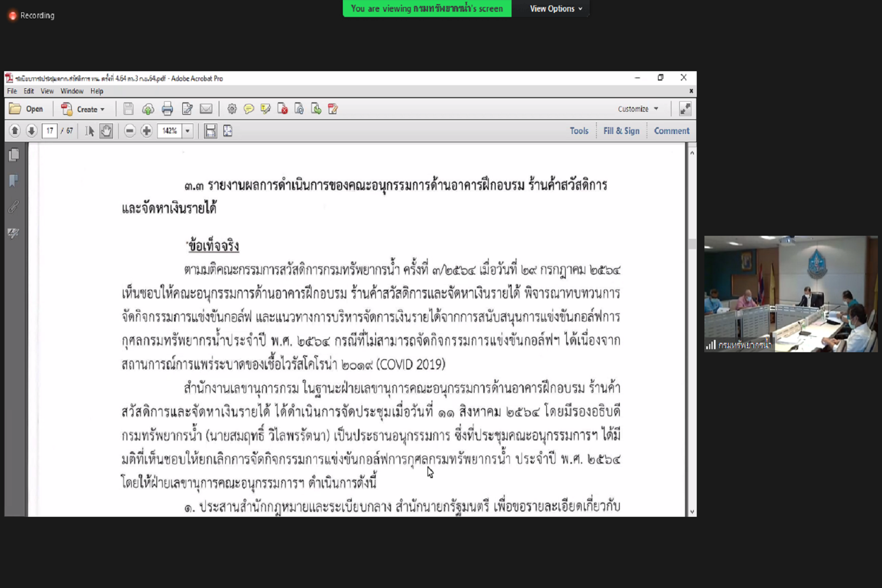Toggle Fit One Full Page view
Image resolution: width=882 pixels, height=588 pixels.
pyautogui.click(x=228, y=131)
